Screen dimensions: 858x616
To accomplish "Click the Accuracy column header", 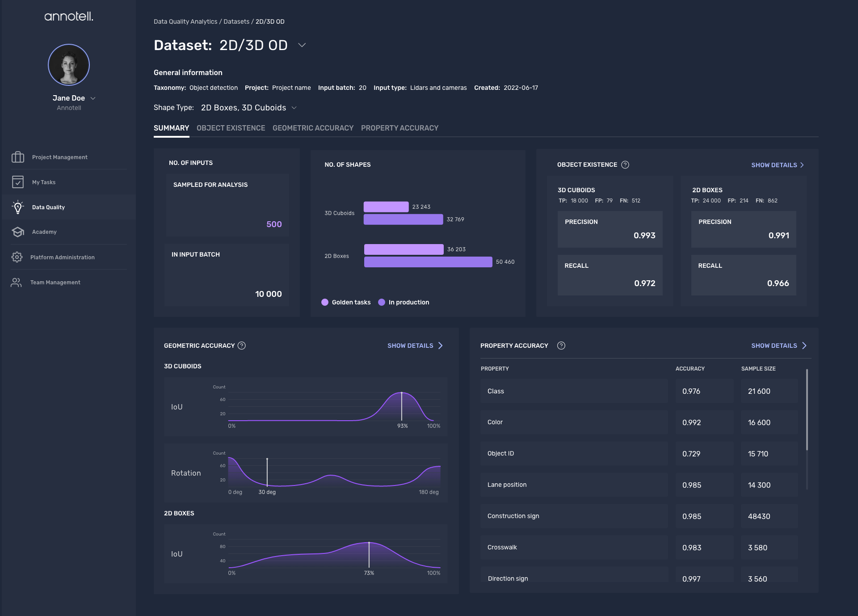I will click(690, 369).
